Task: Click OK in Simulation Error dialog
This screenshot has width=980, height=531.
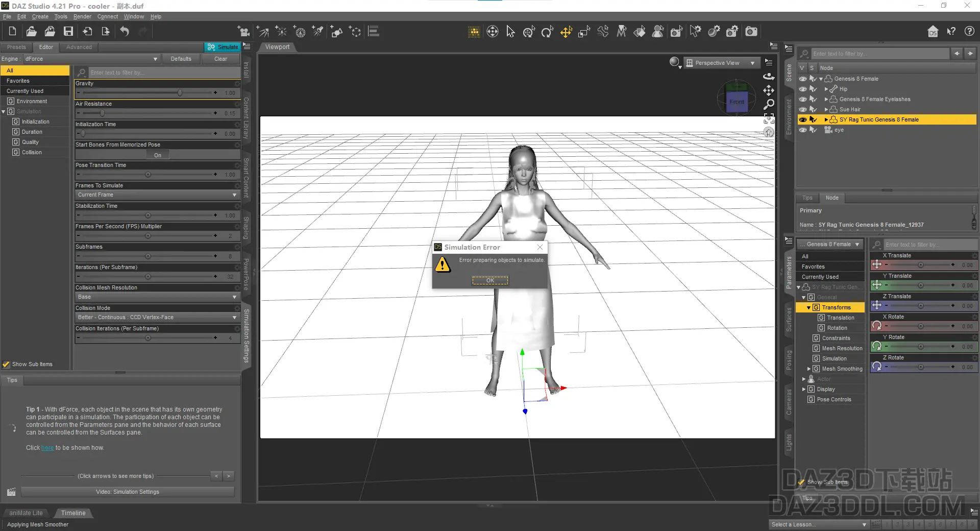Action: (x=490, y=280)
